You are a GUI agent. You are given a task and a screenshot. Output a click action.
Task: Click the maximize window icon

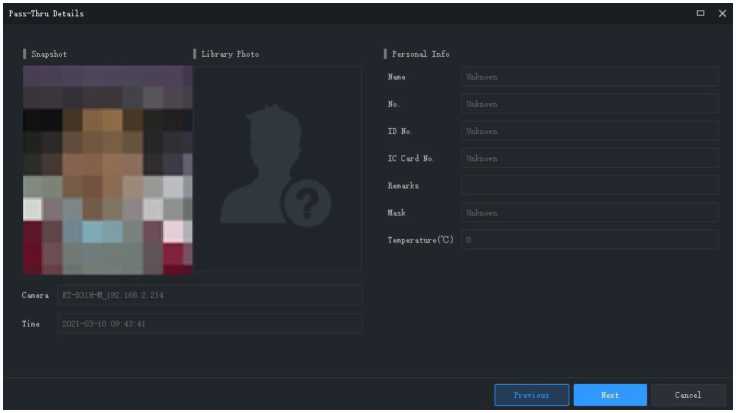click(x=700, y=13)
